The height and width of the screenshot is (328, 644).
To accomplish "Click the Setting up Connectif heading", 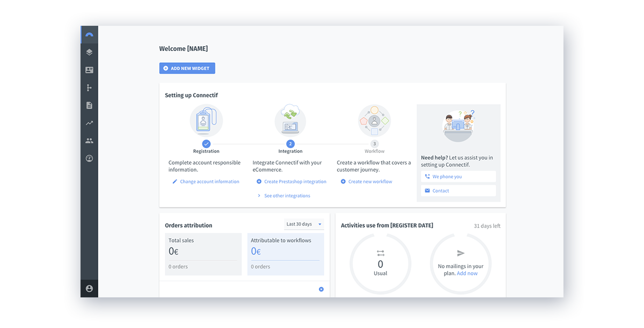I will [x=192, y=96].
